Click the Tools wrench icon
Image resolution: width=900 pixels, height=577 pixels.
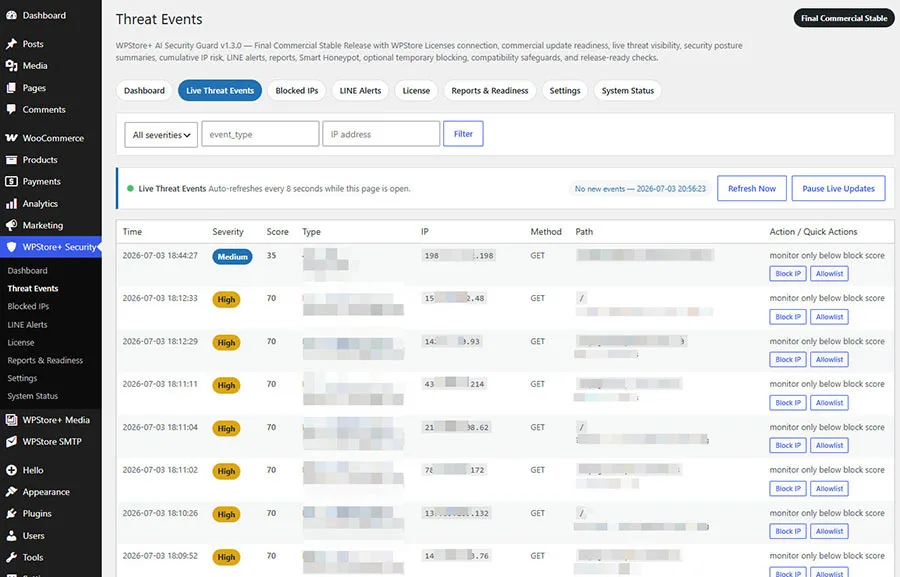pyautogui.click(x=11, y=557)
